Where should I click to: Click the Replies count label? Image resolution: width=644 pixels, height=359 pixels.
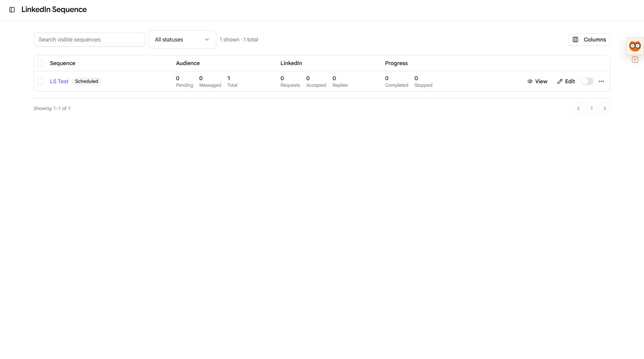[340, 85]
